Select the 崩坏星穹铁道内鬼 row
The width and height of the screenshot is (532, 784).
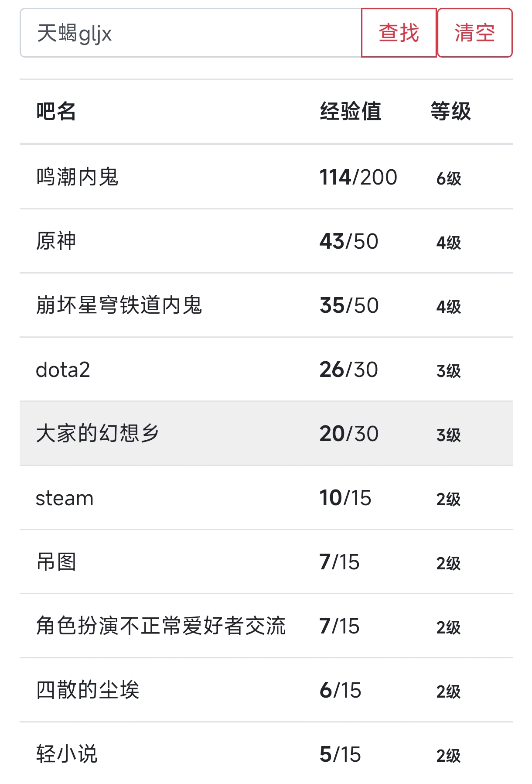click(x=266, y=305)
